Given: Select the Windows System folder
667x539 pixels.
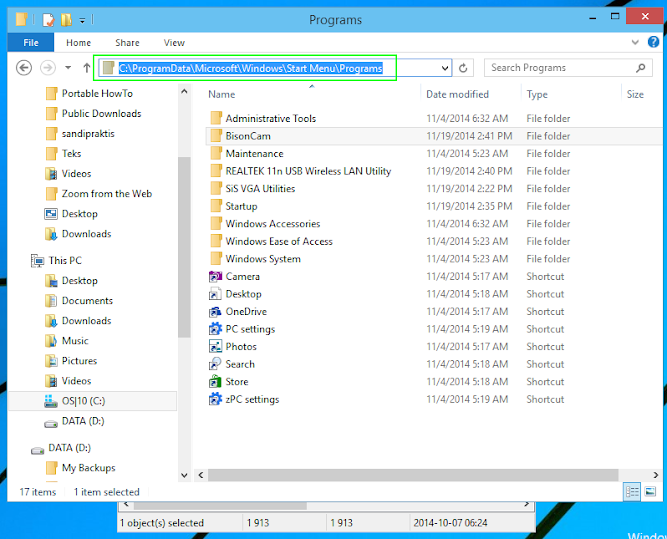Looking at the screenshot, I should coord(263,259).
